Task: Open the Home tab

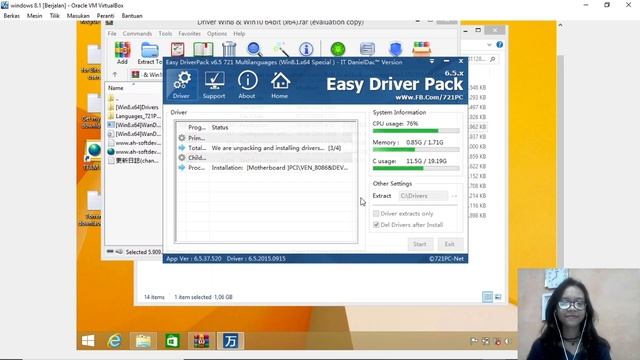Action: click(x=280, y=84)
